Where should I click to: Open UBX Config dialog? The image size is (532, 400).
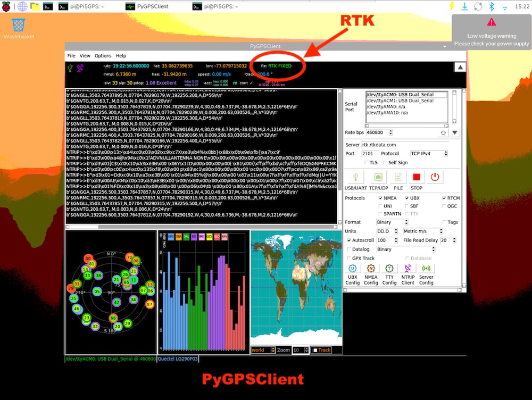pos(353,269)
